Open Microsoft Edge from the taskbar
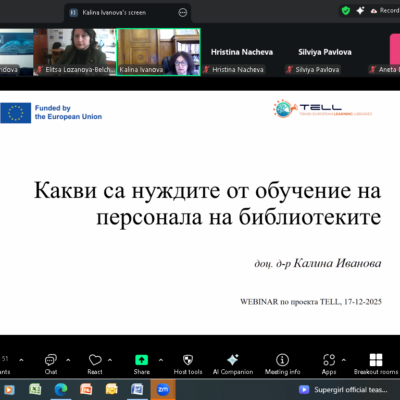This screenshot has width=400, height=400. (x=61, y=389)
